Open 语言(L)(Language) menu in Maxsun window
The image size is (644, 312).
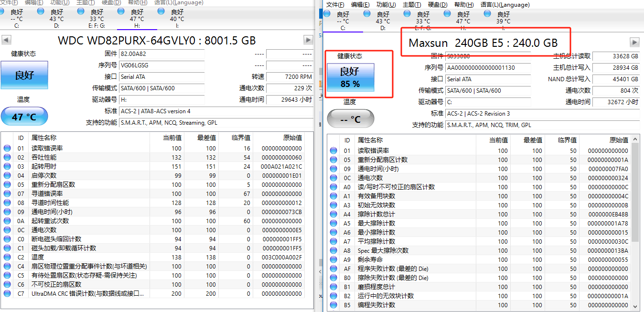[505, 5]
